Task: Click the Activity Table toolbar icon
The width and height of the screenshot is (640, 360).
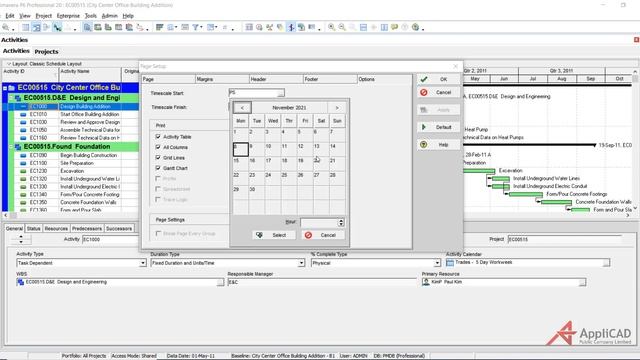Action: (x=26, y=27)
